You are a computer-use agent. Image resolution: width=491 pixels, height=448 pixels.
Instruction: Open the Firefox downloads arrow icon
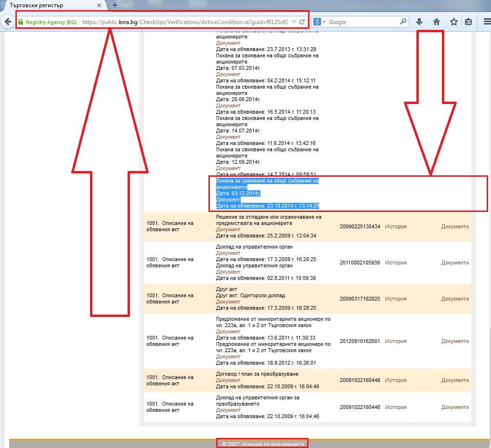pyautogui.click(x=419, y=22)
